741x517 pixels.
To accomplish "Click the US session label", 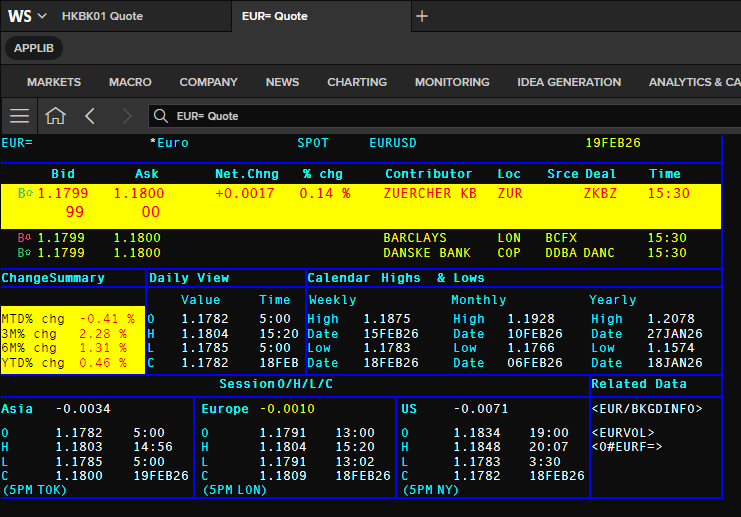I will coord(409,409).
